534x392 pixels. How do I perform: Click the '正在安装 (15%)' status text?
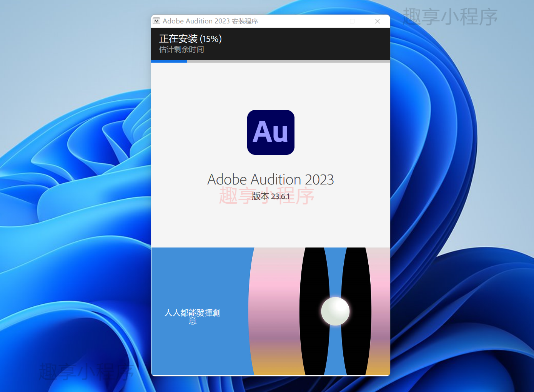[190, 38]
